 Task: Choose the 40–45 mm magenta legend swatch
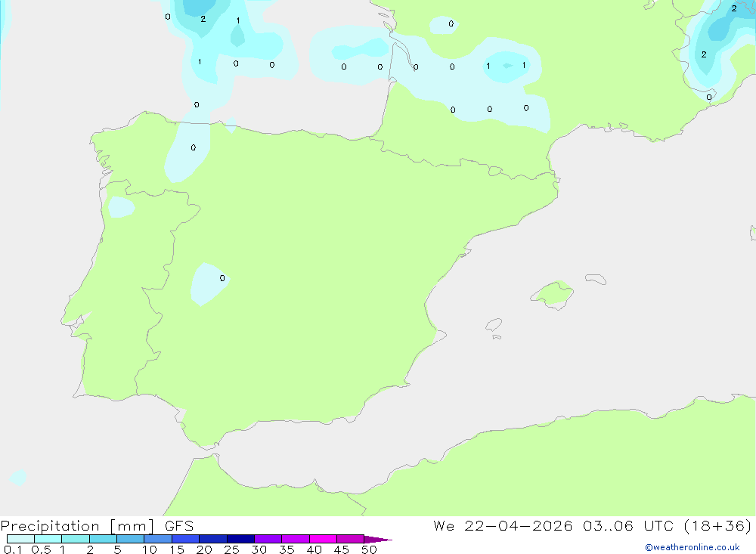pyautogui.click(x=323, y=539)
